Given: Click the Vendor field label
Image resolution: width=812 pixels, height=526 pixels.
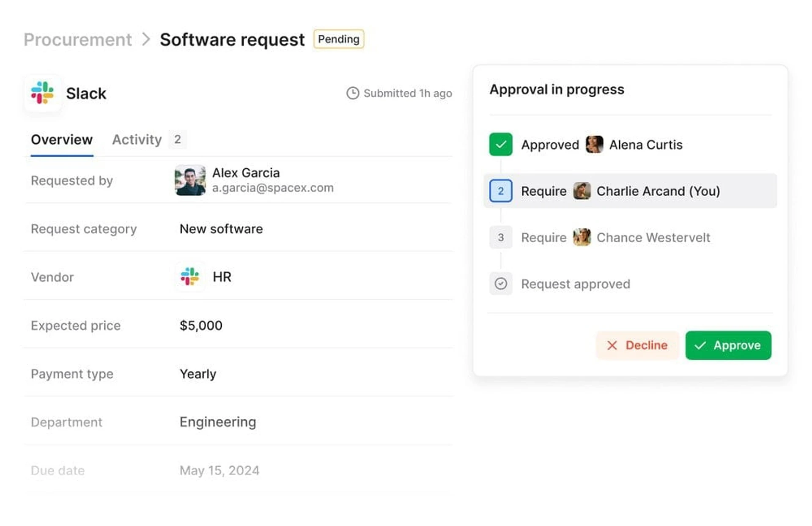Looking at the screenshot, I should (52, 277).
